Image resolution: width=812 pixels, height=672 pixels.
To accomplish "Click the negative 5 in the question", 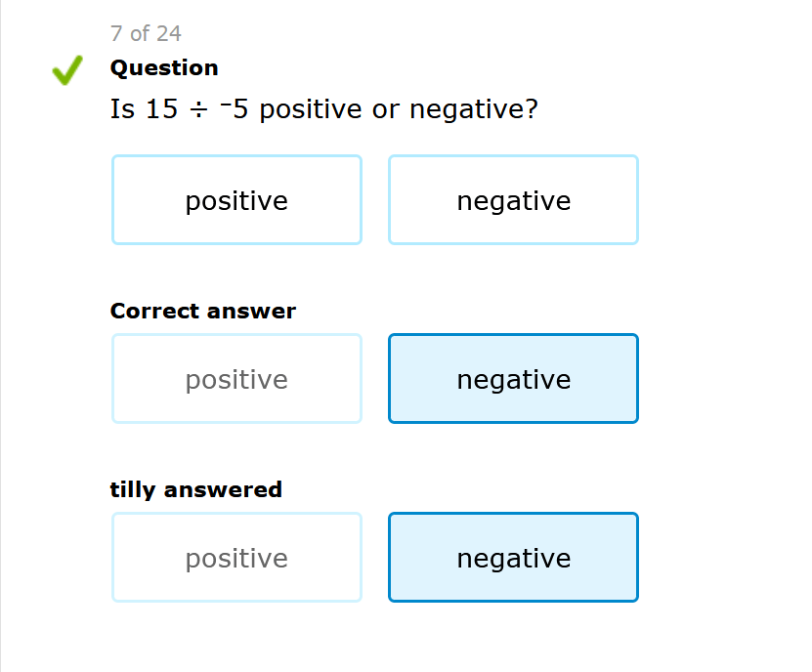I will (x=235, y=108).
